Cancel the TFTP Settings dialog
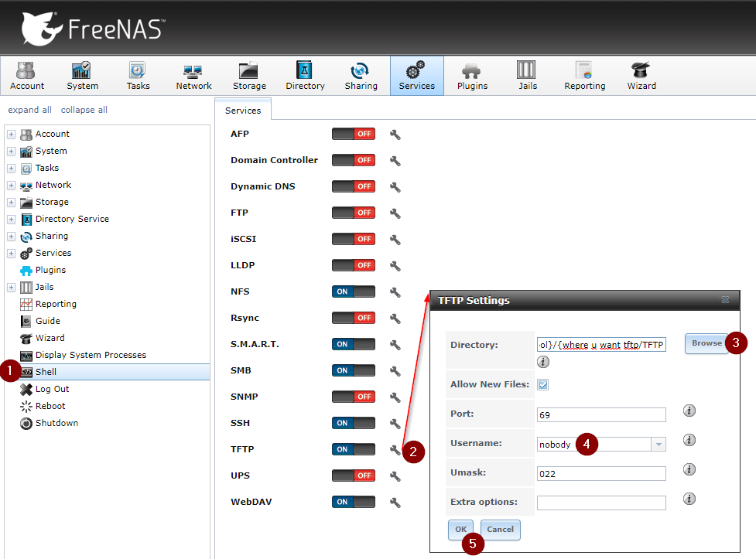This screenshot has width=756, height=559. tap(500, 529)
